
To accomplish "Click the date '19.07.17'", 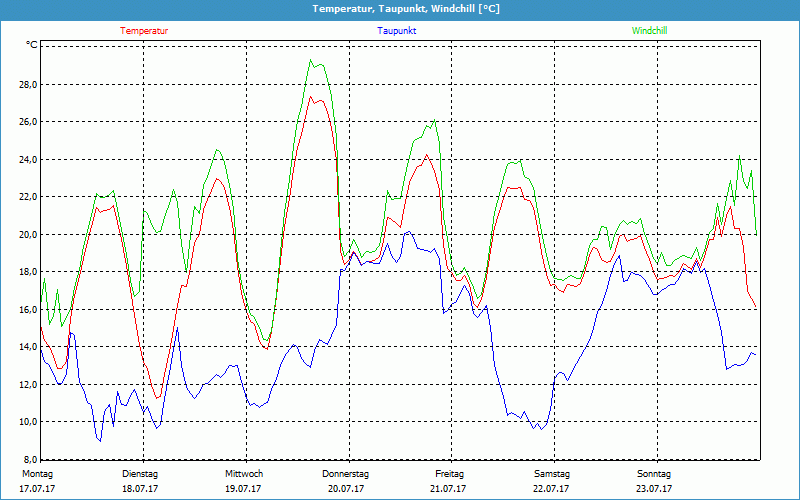I will (243, 489).
